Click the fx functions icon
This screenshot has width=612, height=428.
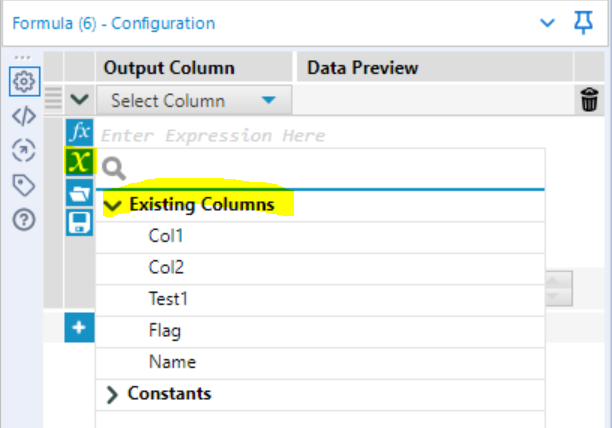(x=79, y=132)
